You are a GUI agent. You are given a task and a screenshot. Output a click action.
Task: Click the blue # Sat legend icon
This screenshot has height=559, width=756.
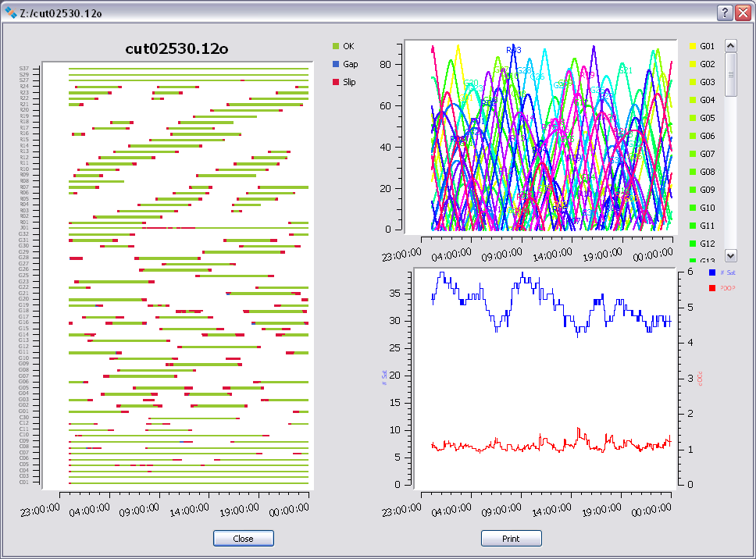pyautogui.click(x=711, y=272)
